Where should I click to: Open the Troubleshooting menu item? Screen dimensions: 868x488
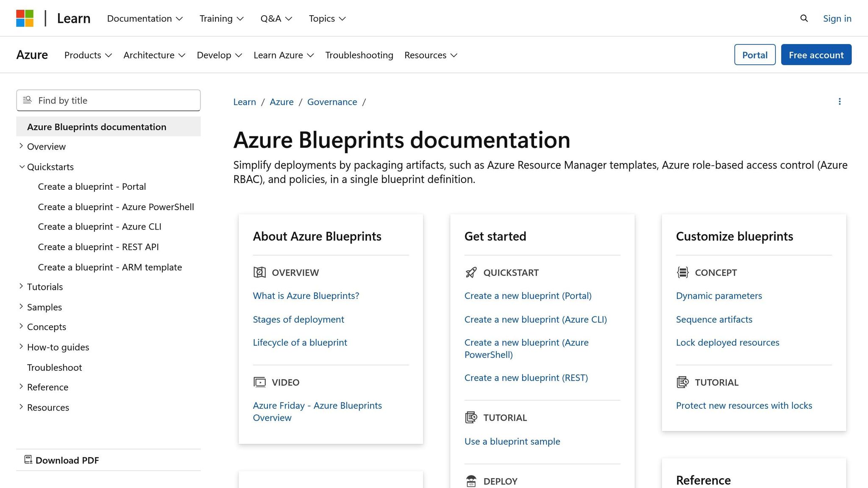359,55
